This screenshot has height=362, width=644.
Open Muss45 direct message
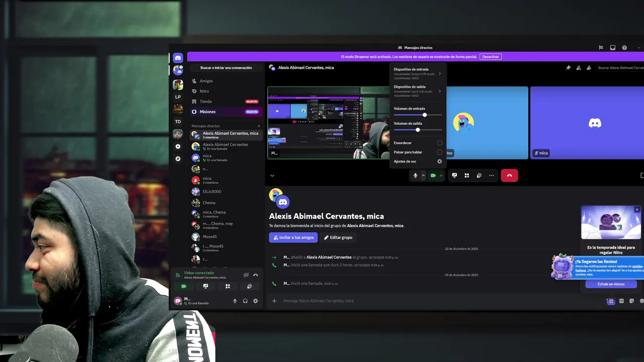[226, 236]
